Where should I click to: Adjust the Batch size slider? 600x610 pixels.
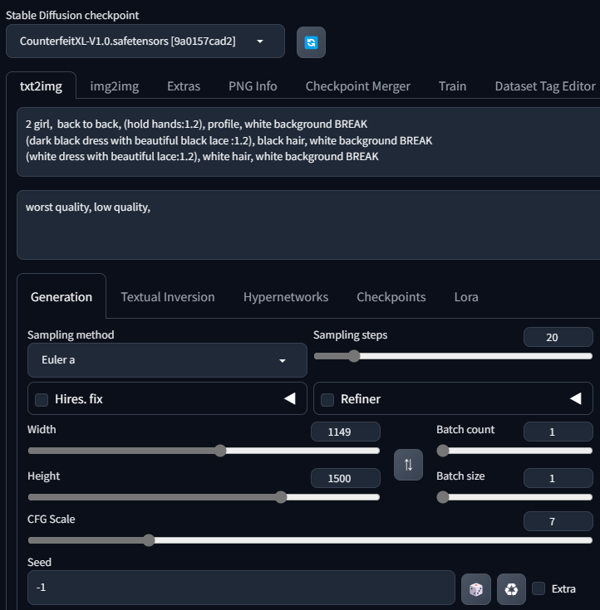click(514, 497)
